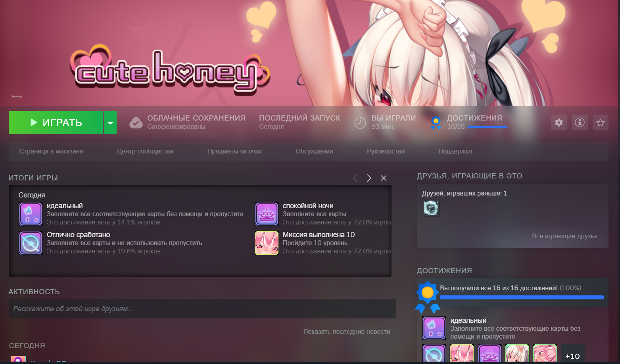
Task: Click the Отлично сработано achievement title
Action: click(79, 235)
